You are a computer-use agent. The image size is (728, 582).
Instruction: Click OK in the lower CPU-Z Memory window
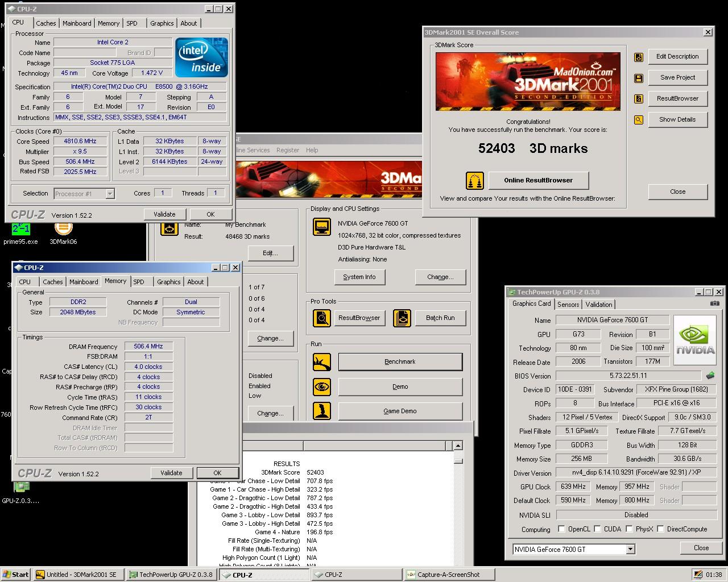coord(217,473)
